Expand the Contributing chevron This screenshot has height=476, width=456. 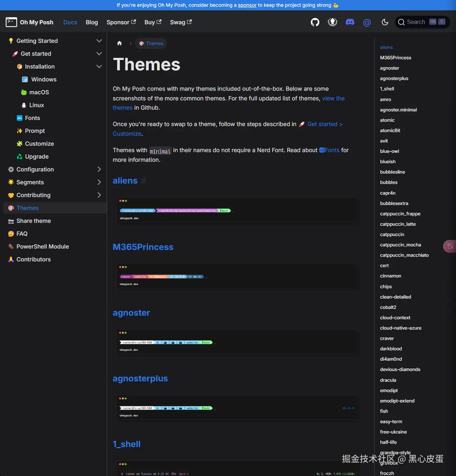click(99, 195)
